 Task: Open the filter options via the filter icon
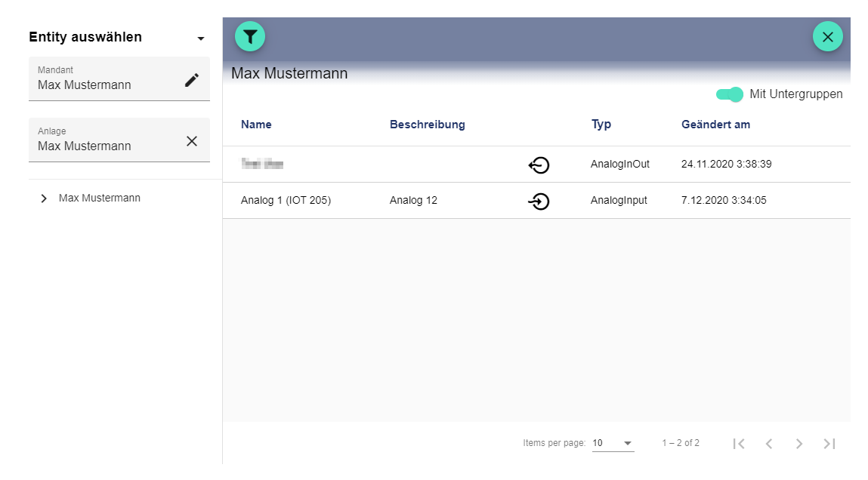[249, 35]
